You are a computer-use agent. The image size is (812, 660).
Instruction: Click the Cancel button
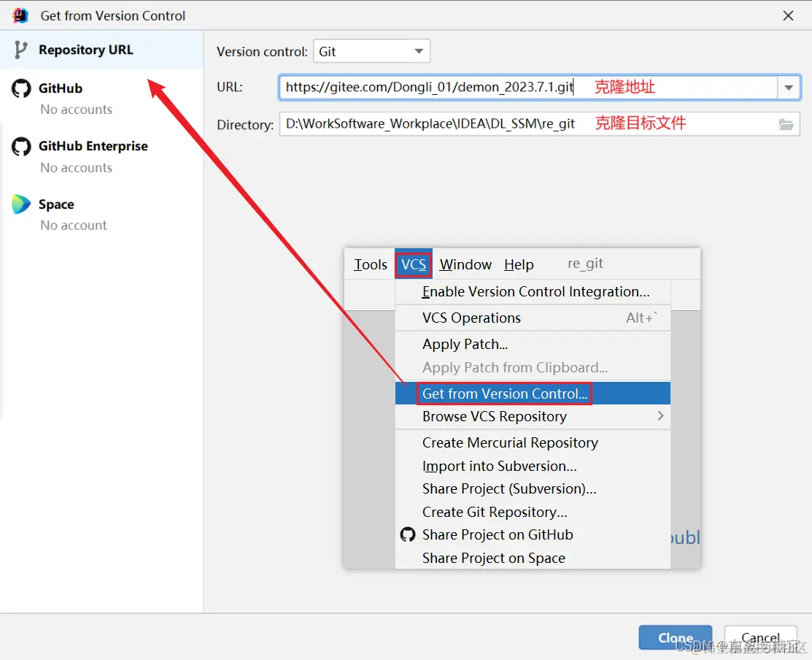coord(760,637)
